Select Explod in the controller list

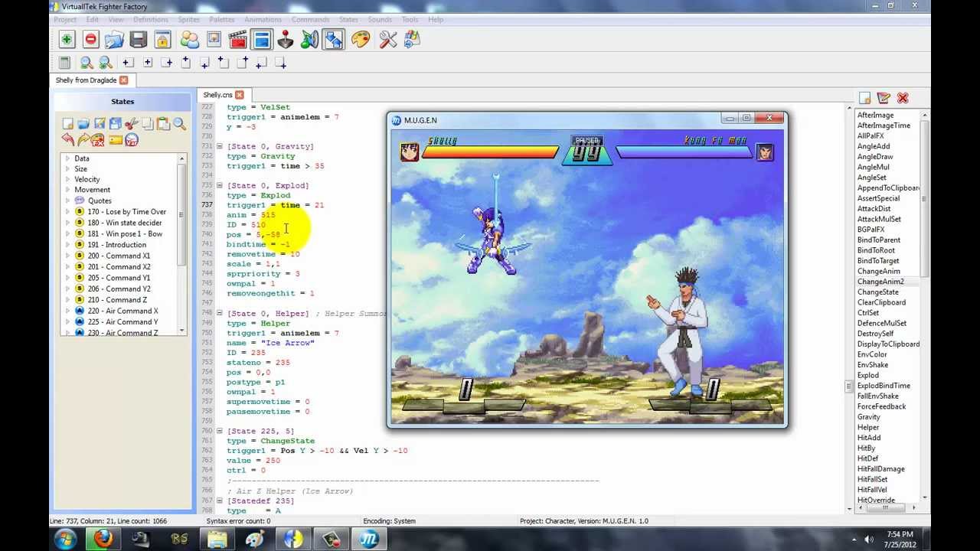pos(868,375)
